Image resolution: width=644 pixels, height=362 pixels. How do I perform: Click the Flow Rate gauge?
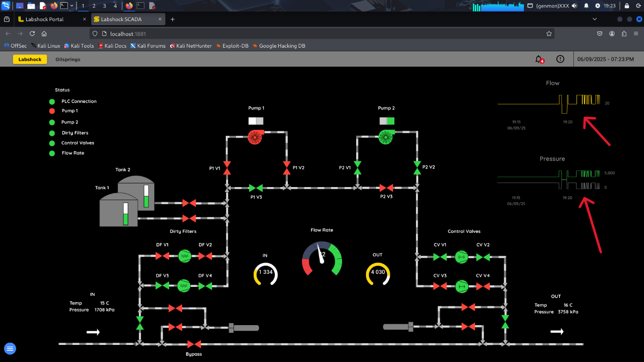pyautogui.click(x=322, y=259)
